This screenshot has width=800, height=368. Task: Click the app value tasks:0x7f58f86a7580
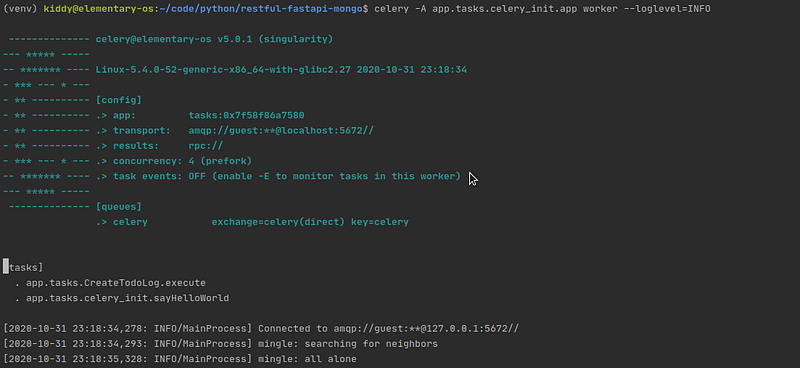point(246,115)
